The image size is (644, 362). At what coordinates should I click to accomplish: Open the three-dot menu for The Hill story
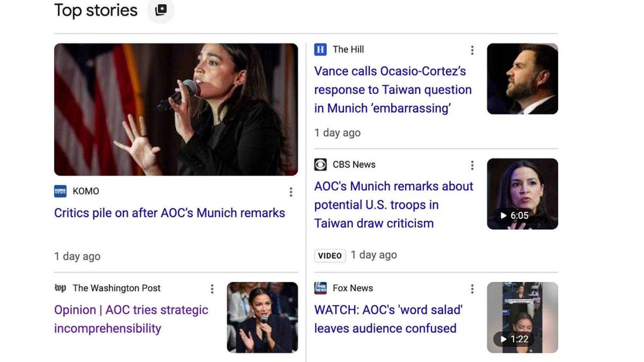click(x=472, y=50)
